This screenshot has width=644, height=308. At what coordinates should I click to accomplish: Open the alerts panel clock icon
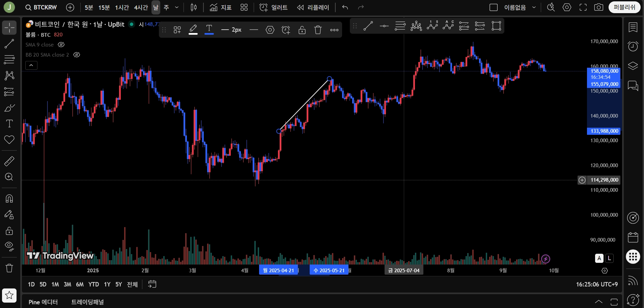tap(633, 46)
